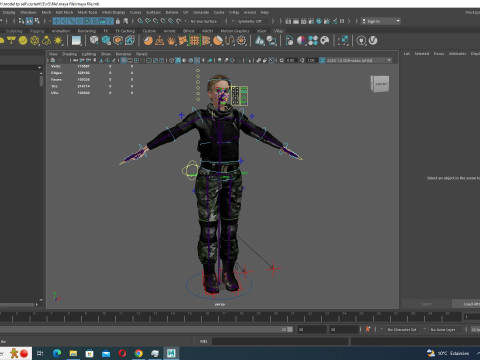Open the Attribute Editor Focus menu
This screenshot has height=360, width=480.
439,54
